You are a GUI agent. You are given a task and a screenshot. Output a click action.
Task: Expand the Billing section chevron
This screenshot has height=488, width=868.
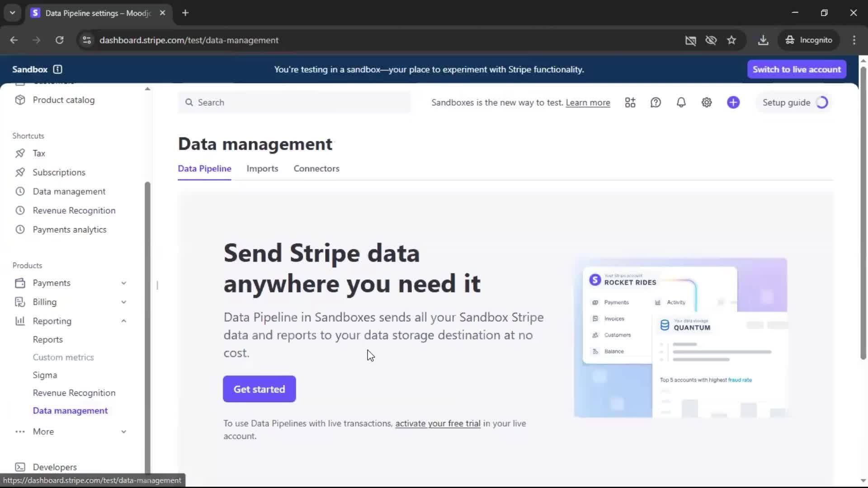click(x=123, y=302)
